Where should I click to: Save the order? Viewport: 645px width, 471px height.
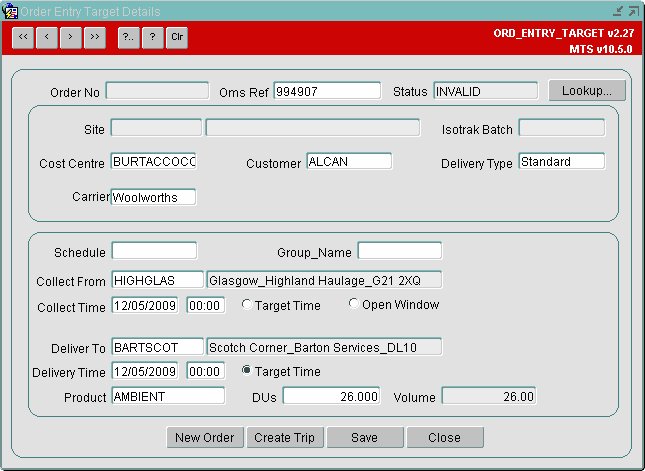click(365, 437)
